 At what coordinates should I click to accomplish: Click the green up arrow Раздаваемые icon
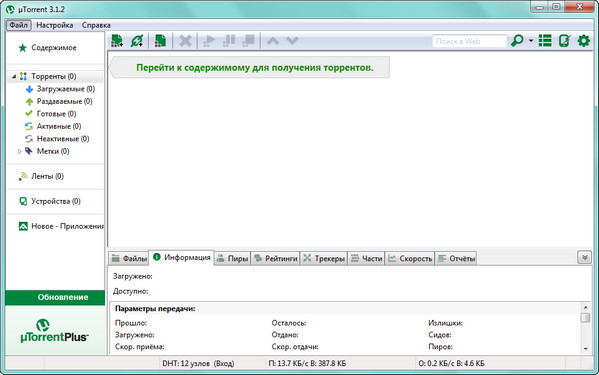point(29,102)
